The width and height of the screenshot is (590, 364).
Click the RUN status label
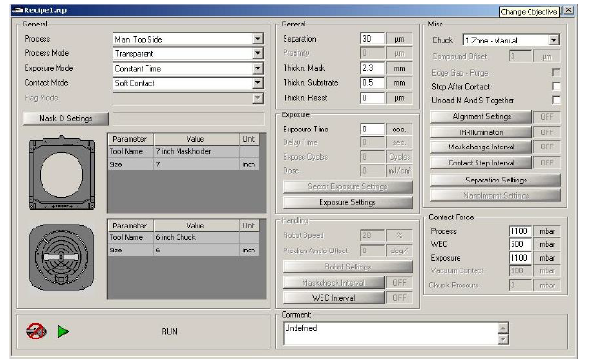[169, 331]
